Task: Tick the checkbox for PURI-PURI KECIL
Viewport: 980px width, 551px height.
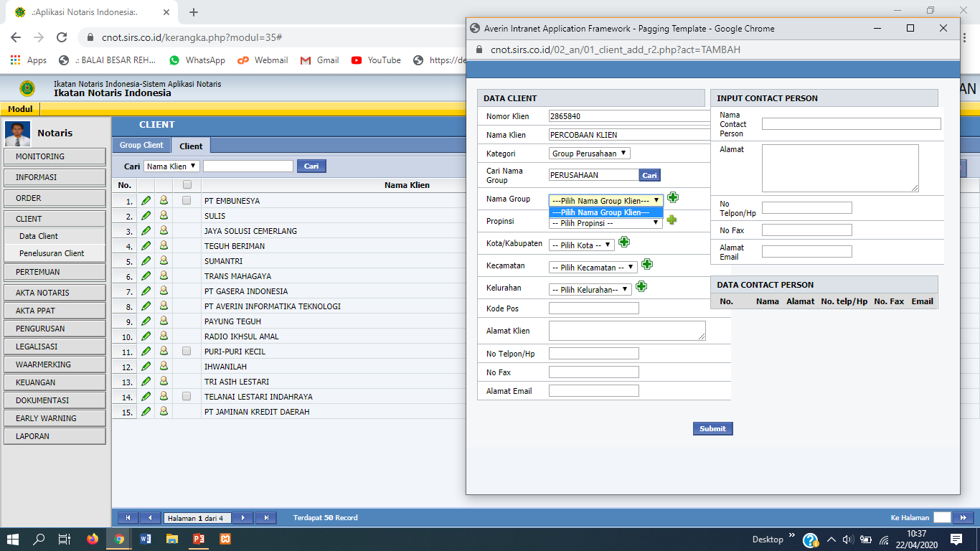Action: [187, 352]
